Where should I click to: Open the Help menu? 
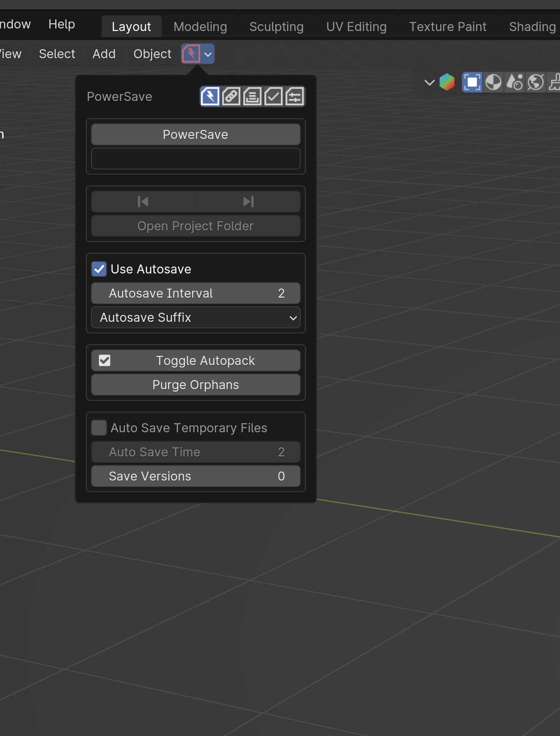(62, 24)
